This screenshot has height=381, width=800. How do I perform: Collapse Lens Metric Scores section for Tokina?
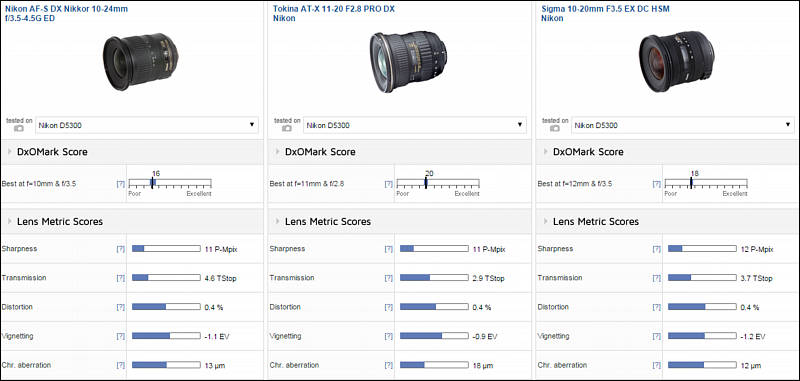[x=278, y=221]
